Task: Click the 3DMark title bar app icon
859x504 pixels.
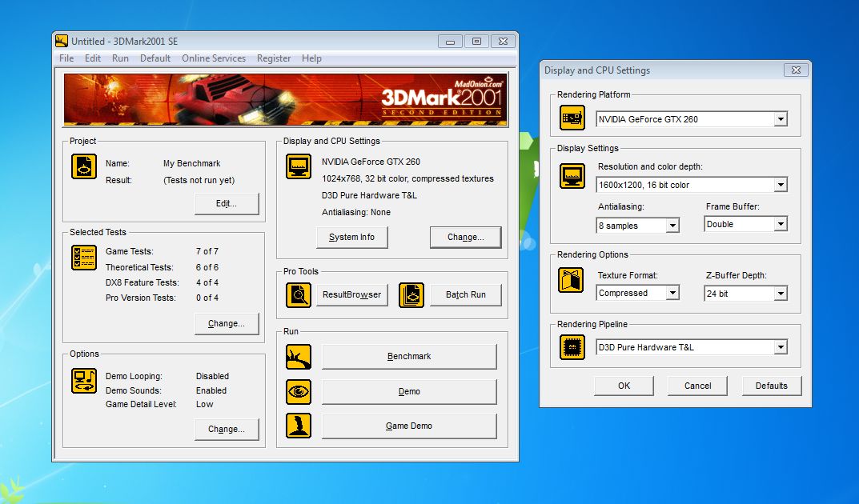Action: (x=62, y=41)
